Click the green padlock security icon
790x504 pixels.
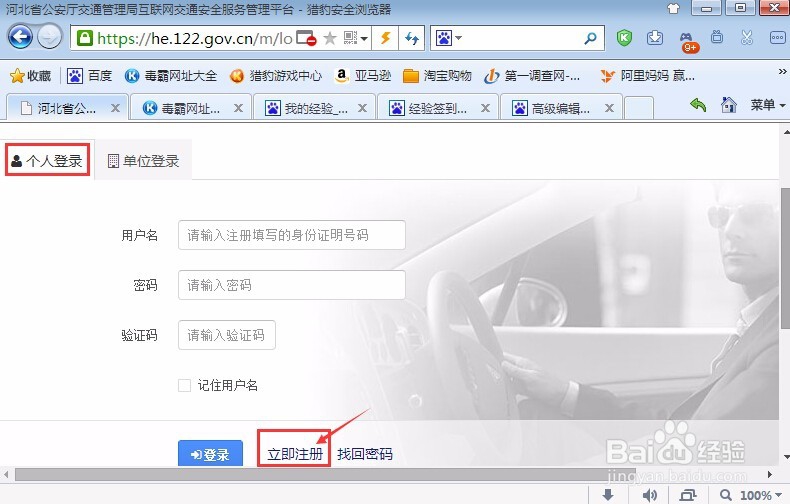tap(85, 38)
